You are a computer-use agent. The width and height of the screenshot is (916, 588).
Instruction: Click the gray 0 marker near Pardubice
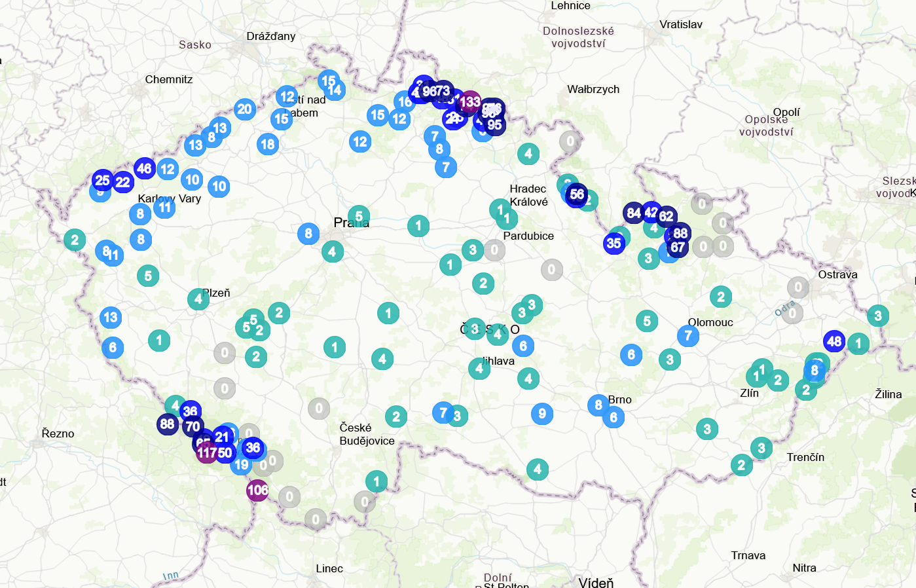(x=494, y=250)
